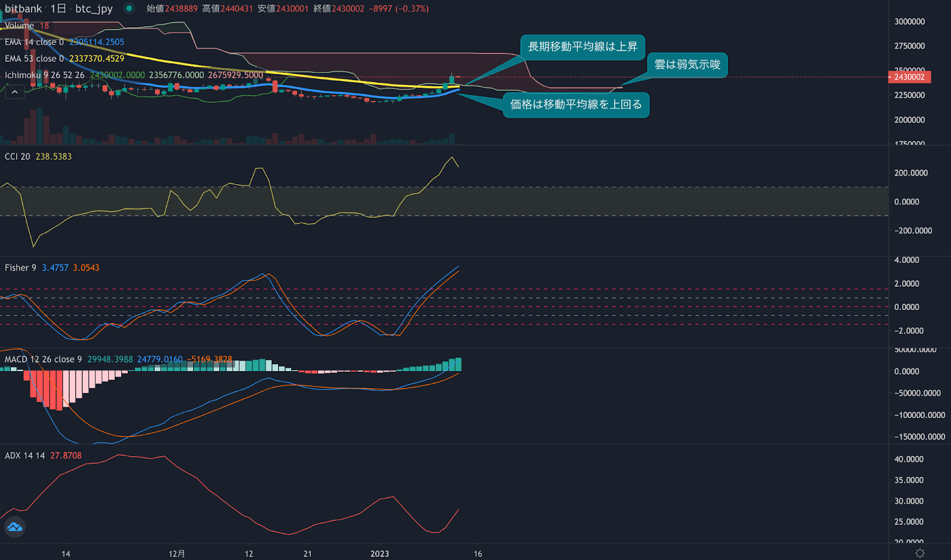The image size is (951, 560).
Task: Click the 価格は移動平均線を上回る callout
Action: point(575,105)
